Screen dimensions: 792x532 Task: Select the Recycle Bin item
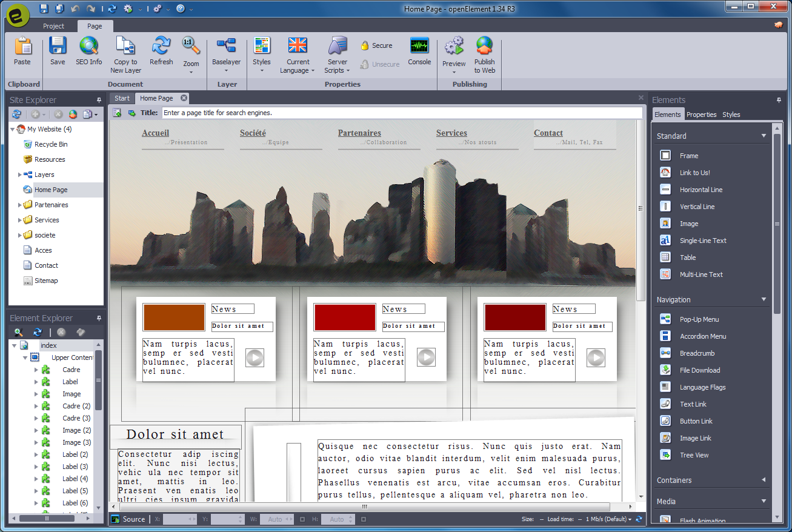click(x=45, y=144)
